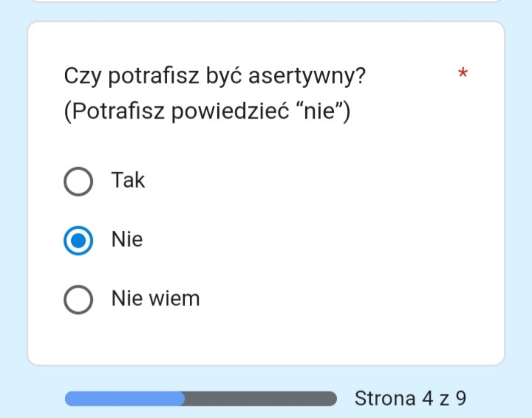
Task: Click the previous card's bottom edge at top
Action: 266,2
